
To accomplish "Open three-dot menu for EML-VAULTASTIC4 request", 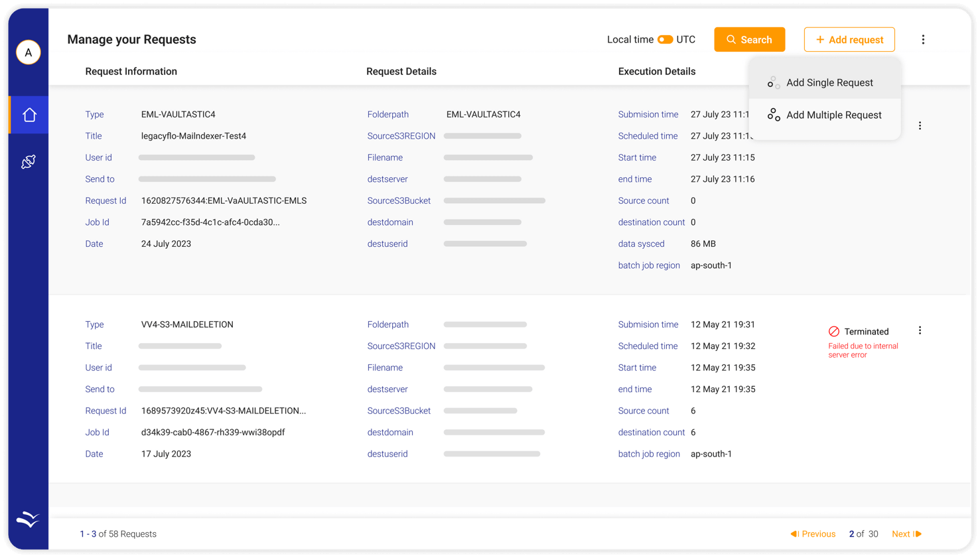I will [920, 125].
